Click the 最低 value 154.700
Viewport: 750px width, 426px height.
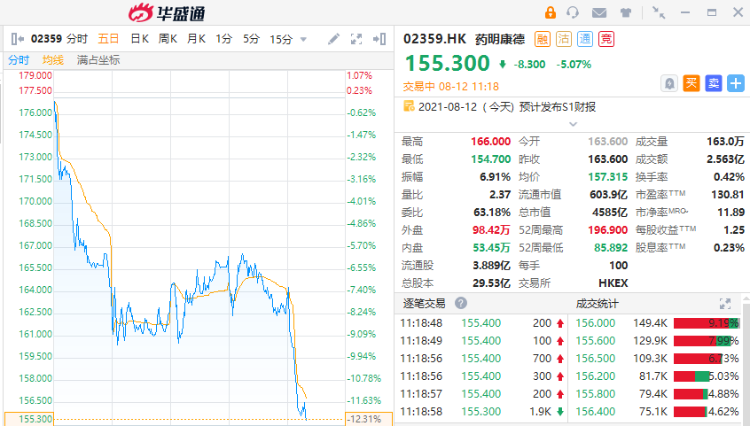coord(490,159)
